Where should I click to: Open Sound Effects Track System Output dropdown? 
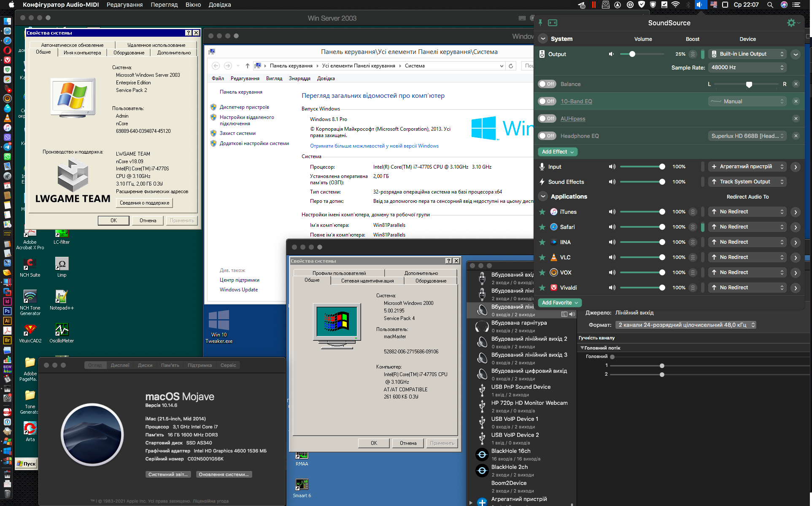click(x=747, y=182)
